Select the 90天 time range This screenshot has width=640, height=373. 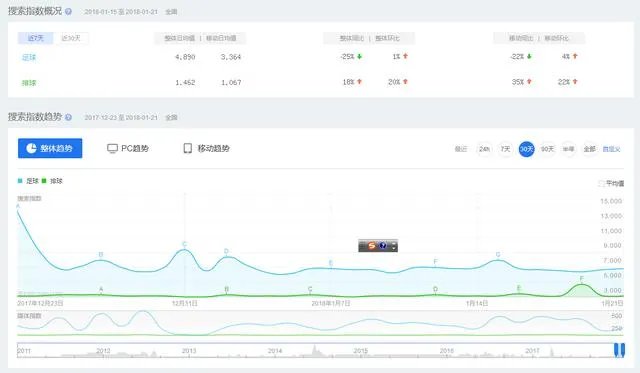pos(547,149)
